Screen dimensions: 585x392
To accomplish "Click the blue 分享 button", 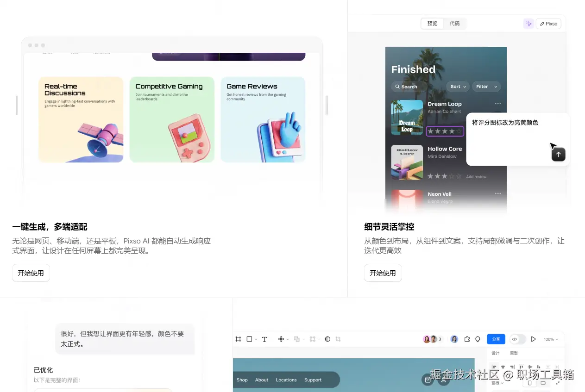I will (x=496, y=339).
